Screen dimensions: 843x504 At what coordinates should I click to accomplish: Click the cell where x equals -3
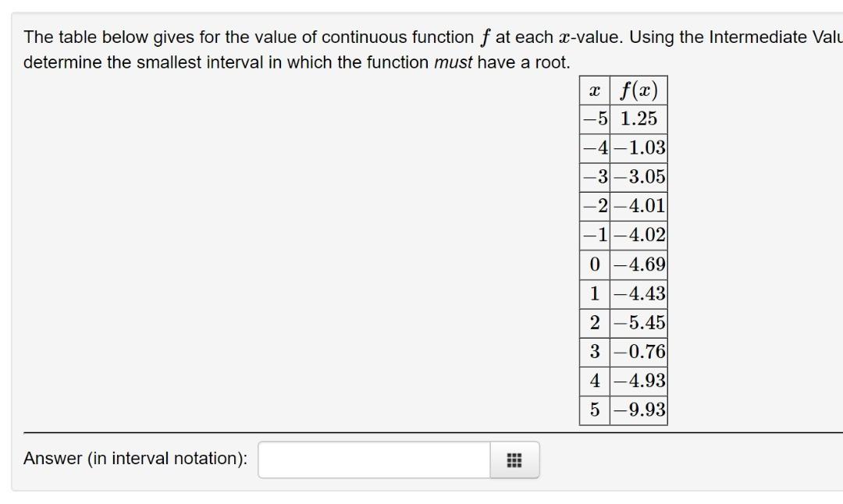point(594,176)
